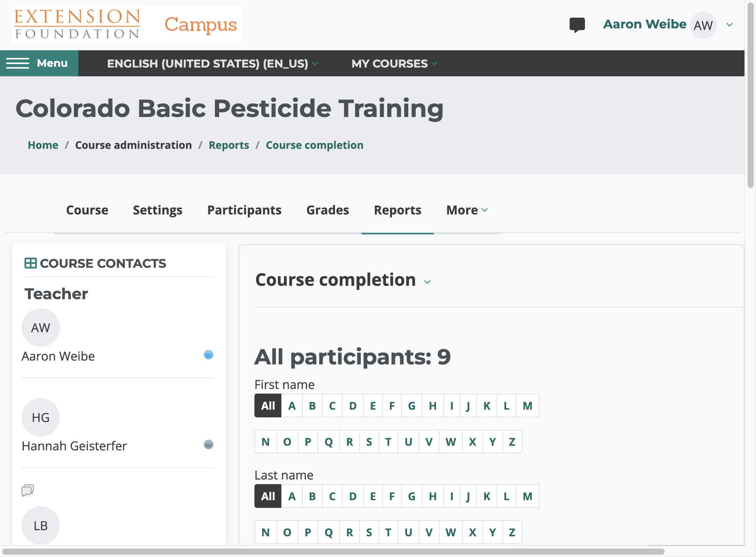Click Hannah Geisterfer's HG avatar

[x=41, y=417]
